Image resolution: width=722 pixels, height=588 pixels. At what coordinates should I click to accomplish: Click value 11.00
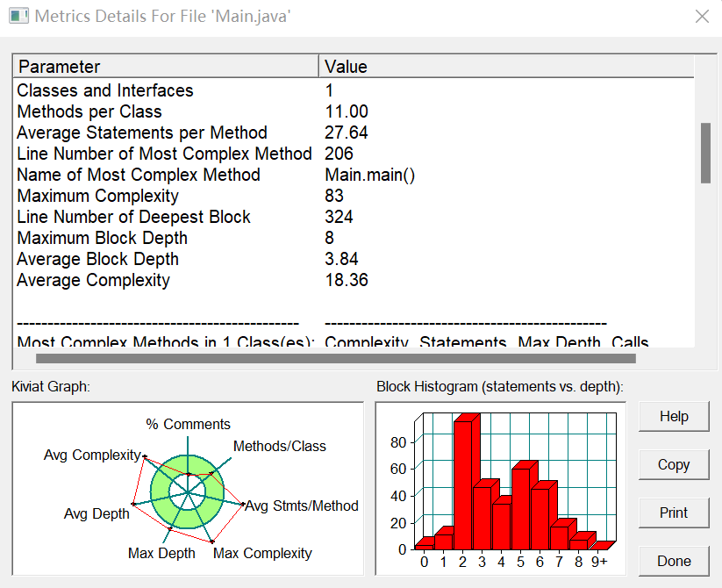coord(347,111)
